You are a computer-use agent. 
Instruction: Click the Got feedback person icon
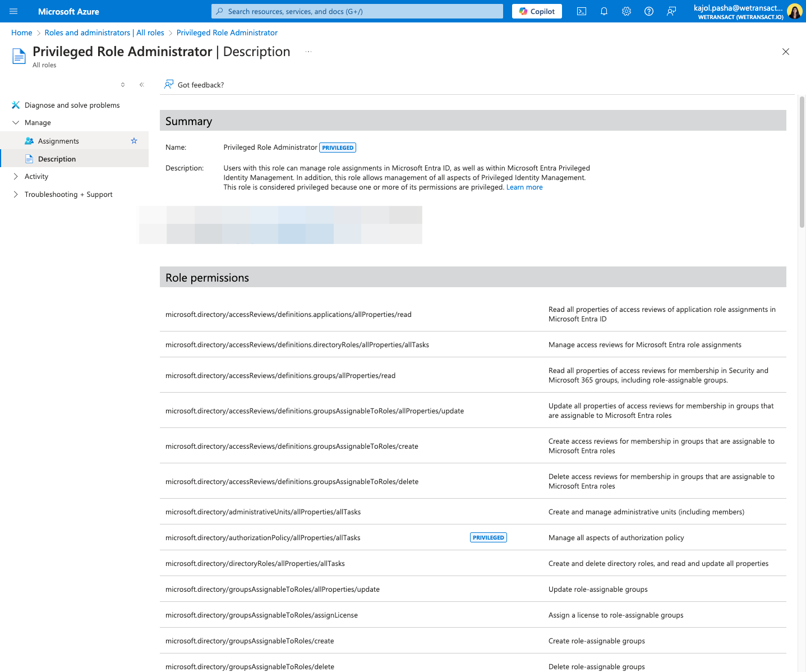(169, 84)
